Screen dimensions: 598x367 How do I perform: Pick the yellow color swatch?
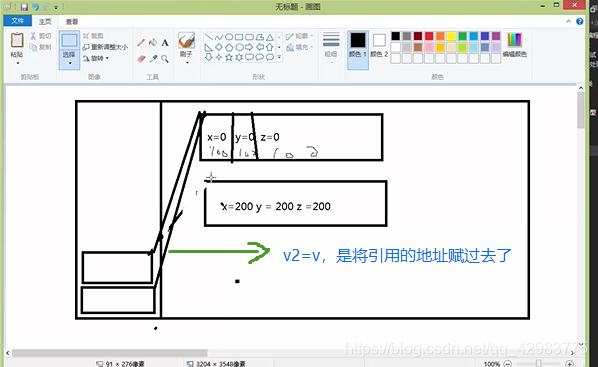coord(451,36)
